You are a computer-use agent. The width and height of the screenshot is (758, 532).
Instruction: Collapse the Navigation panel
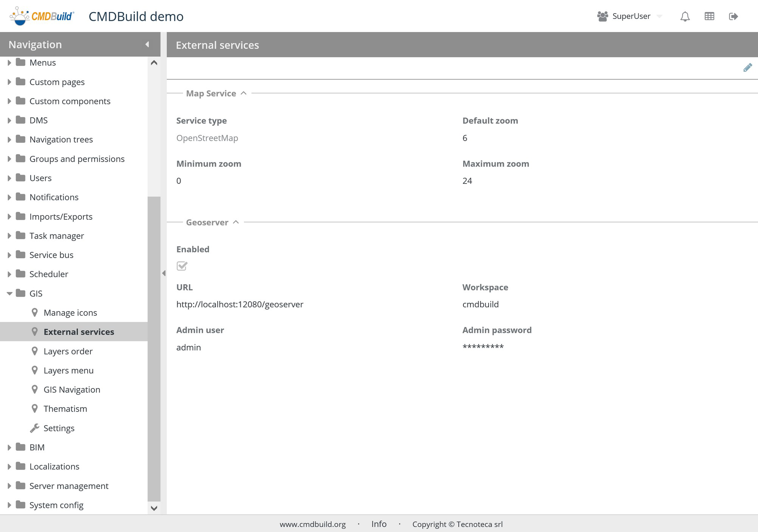click(x=147, y=45)
